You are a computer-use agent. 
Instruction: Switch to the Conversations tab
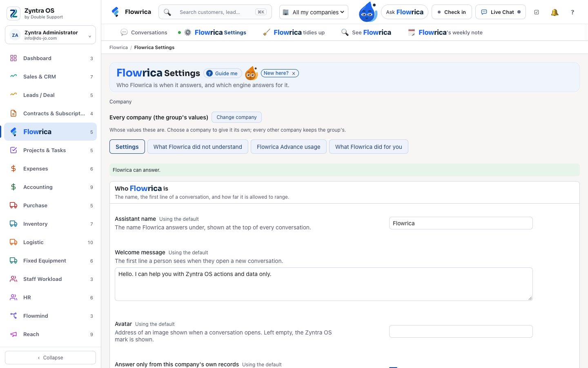click(x=144, y=32)
